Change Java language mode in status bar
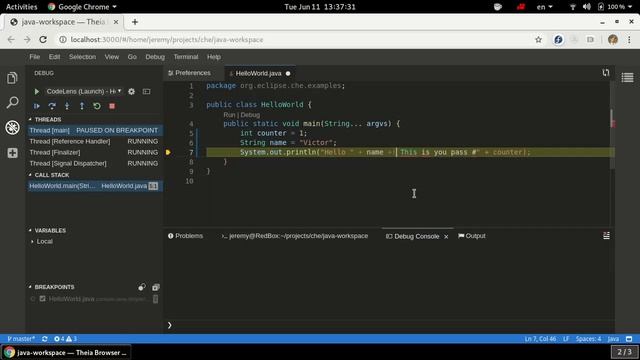This screenshot has width=640, height=360. click(613, 339)
